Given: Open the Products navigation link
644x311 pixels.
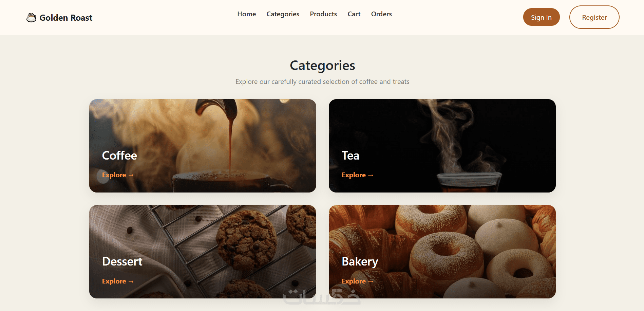Looking at the screenshot, I should coord(323,14).
